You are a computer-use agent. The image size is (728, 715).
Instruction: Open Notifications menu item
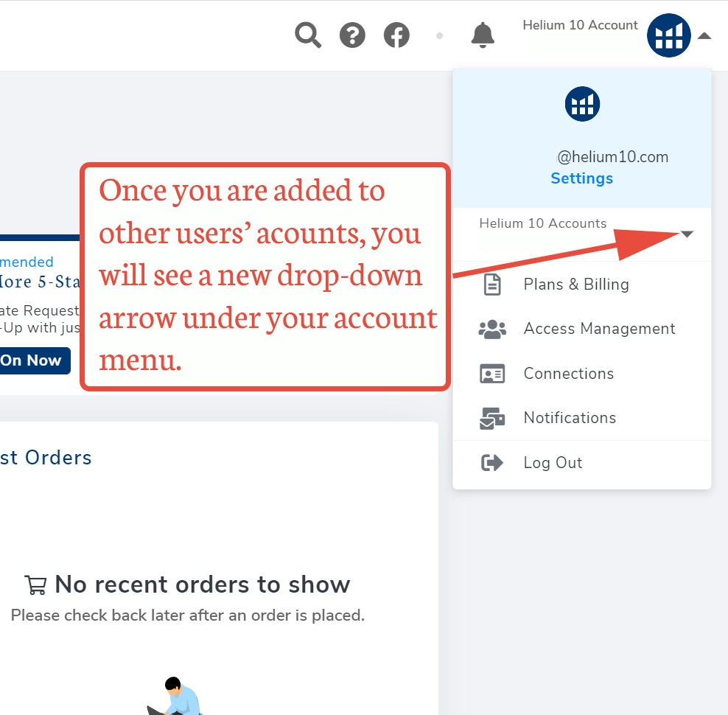(x=570, y=418)
